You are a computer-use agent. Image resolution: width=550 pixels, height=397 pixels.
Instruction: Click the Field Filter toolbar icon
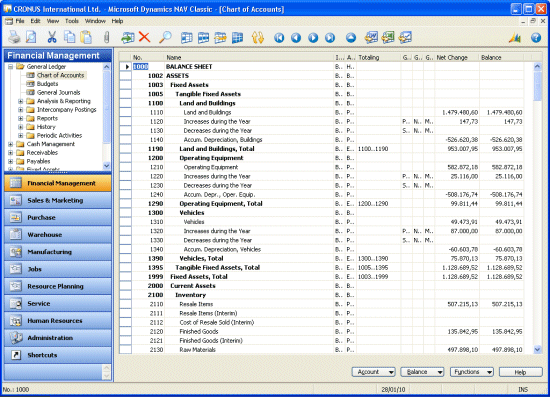click(187, 38)
